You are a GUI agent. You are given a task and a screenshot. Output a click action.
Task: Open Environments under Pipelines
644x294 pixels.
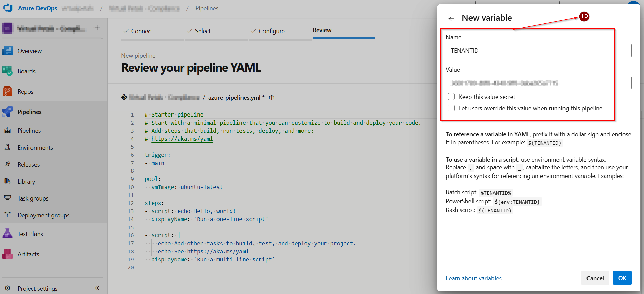coord(35,148)
